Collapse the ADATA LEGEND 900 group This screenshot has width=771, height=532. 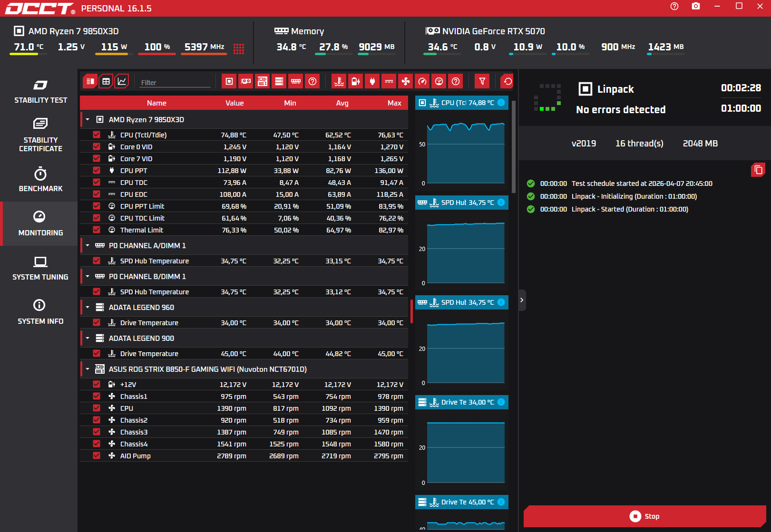(88, 338)
